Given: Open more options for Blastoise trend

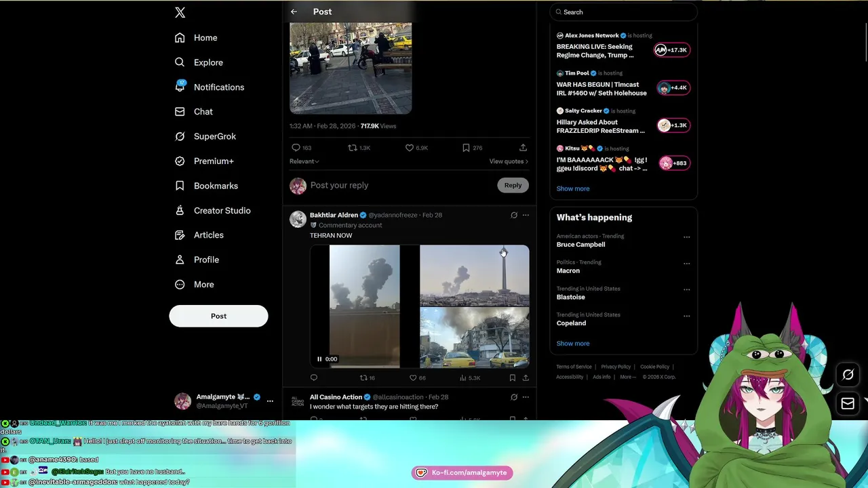Looking at the screenshot, I should pos(686,289).
